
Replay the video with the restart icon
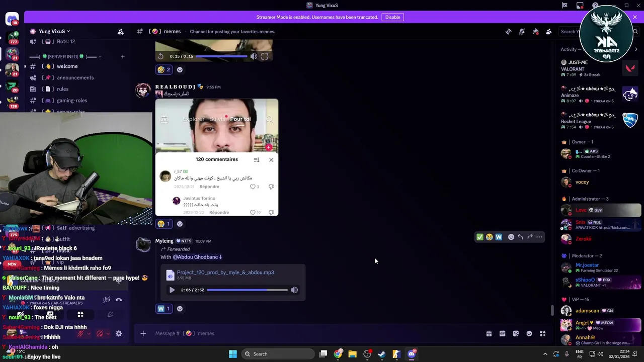click(x=160, y=56)
